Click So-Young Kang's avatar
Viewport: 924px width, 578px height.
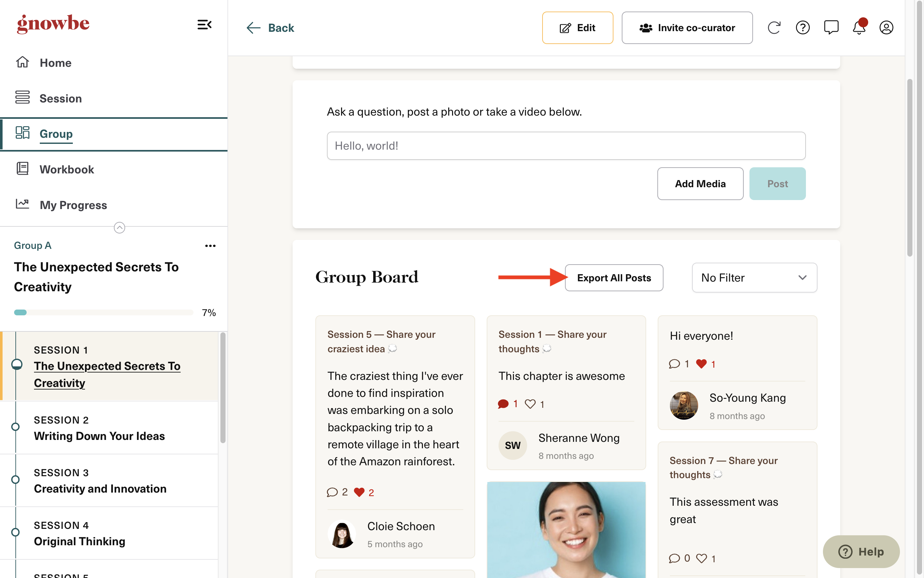click(684, 406)
